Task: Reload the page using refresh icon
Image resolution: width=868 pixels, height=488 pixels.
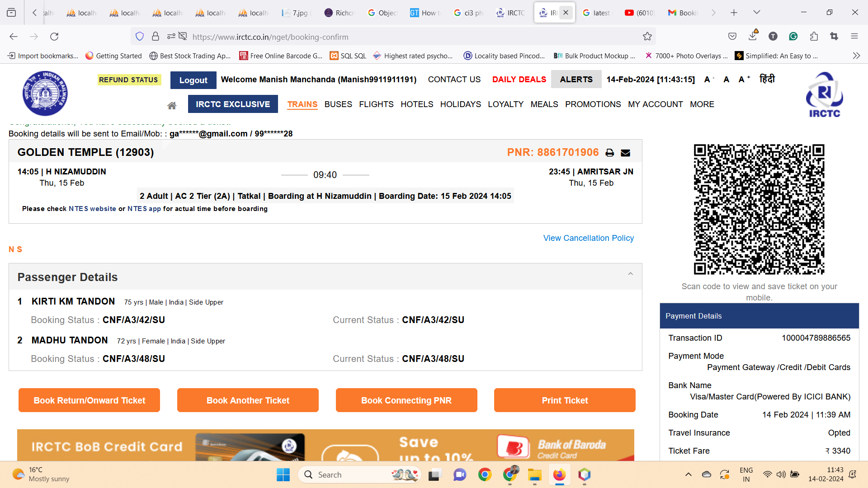Action: click(x=54, y=37)
